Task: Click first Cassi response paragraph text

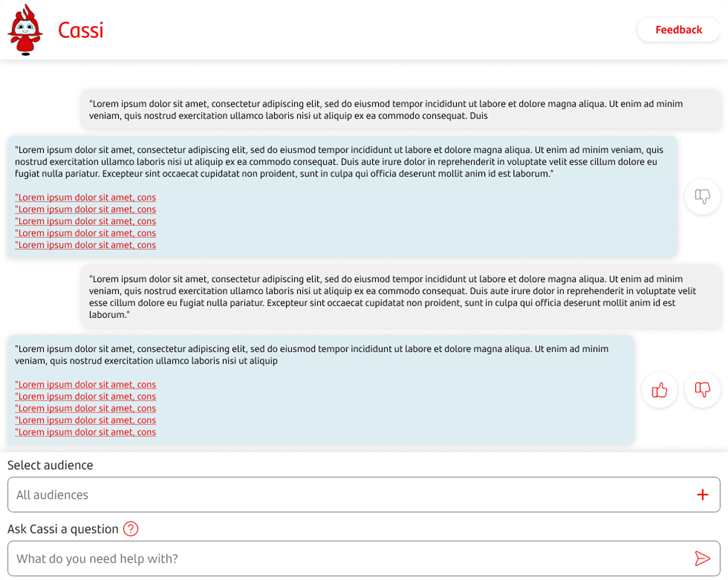Action: coord(339,162)
